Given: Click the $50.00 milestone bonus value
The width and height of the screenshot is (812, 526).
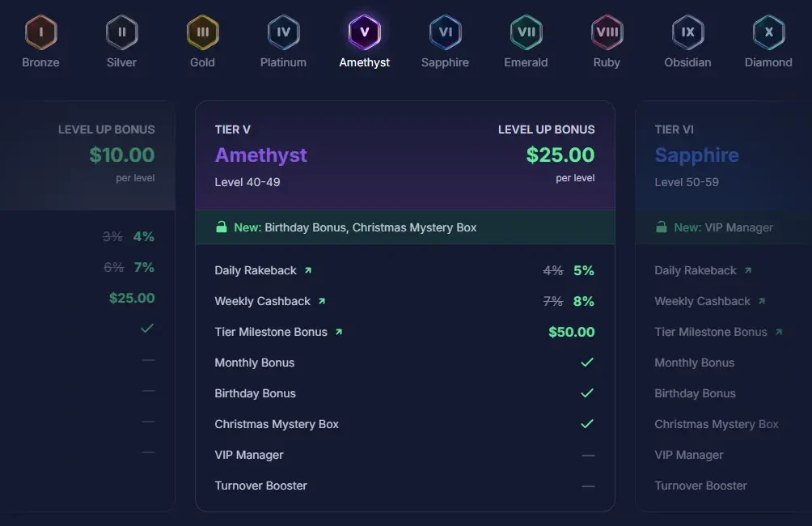Looking at the screenshot, I should [572, 332].
